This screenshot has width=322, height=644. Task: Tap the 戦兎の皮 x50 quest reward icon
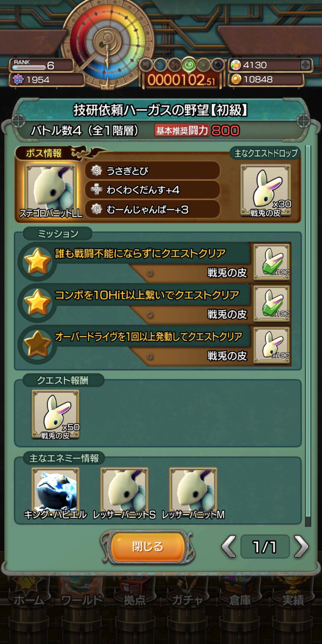click(55, 414)
